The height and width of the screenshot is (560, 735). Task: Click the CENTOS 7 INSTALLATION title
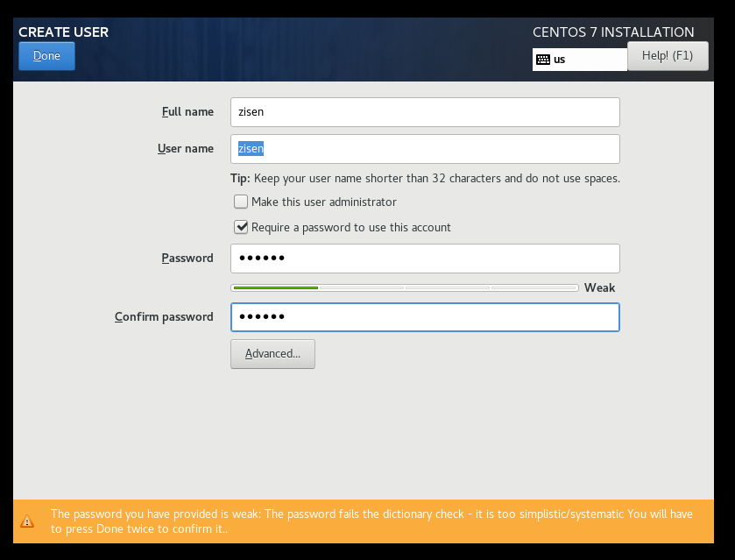coord(613,32)
